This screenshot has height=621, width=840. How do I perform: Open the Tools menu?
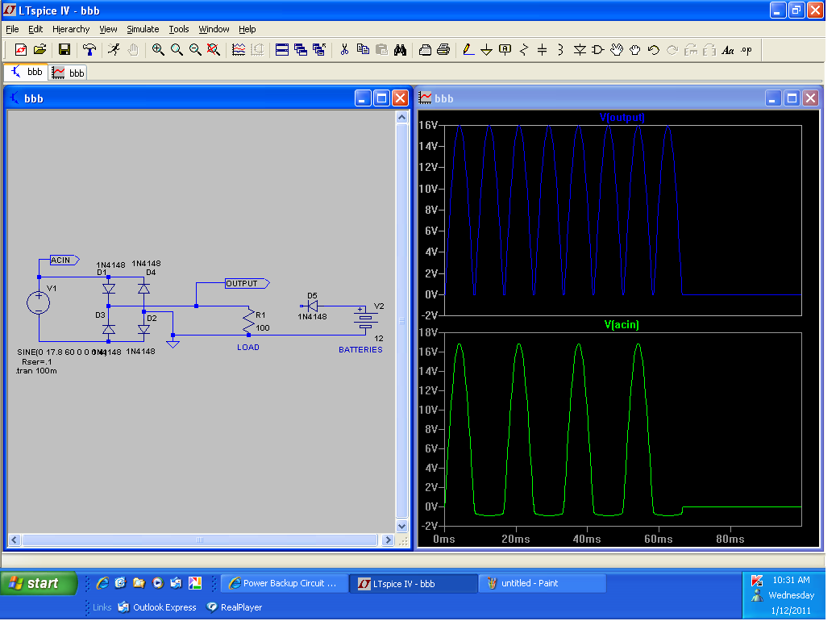pos(179,29)
